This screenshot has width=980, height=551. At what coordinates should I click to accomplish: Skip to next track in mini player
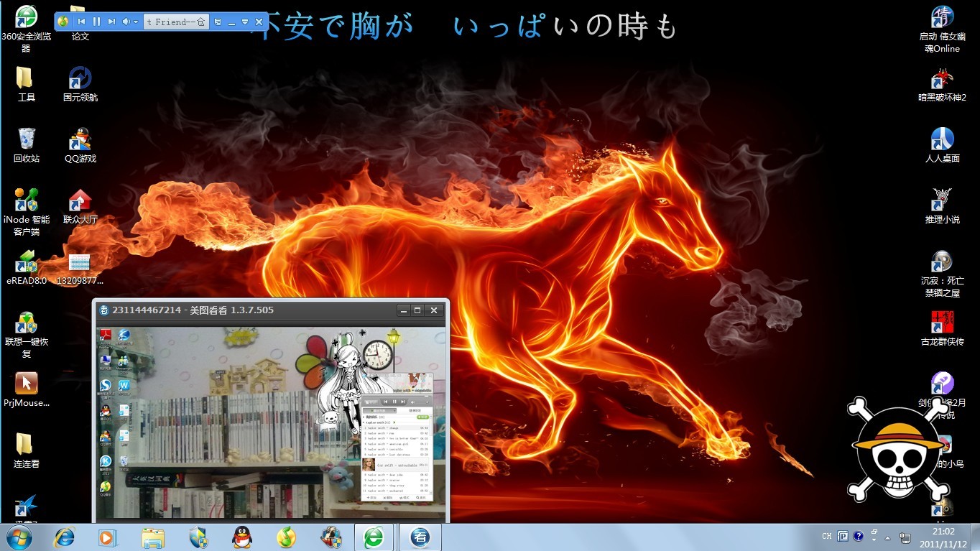pos(111,22)
